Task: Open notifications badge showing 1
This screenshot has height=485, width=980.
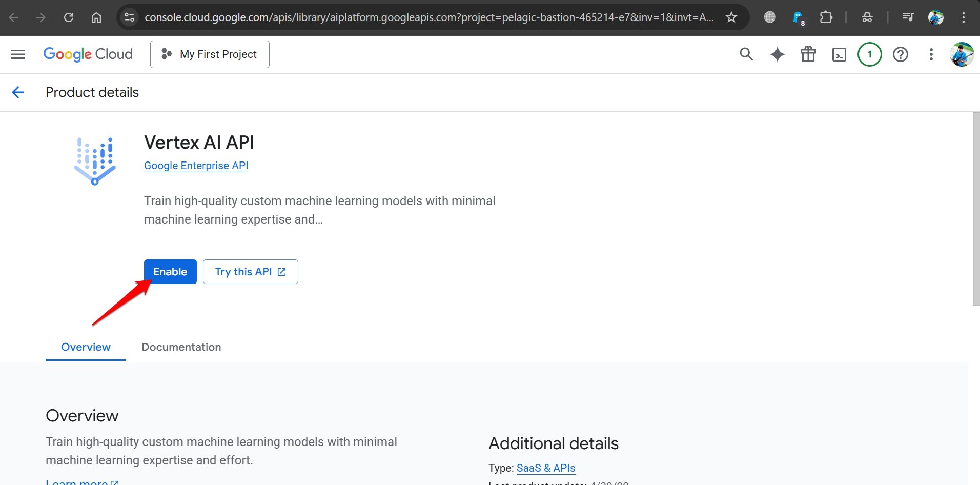Action: coord(869,54)
